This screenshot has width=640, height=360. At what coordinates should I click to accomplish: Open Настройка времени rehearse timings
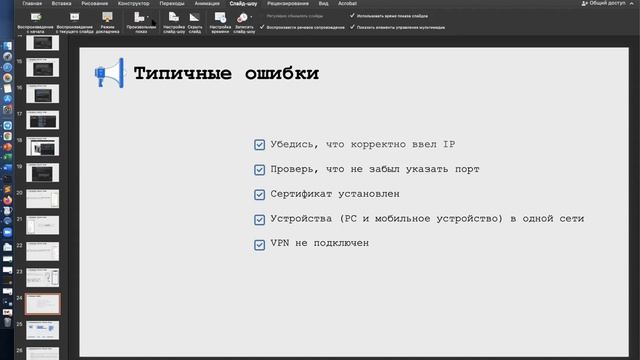click(220, 22)
